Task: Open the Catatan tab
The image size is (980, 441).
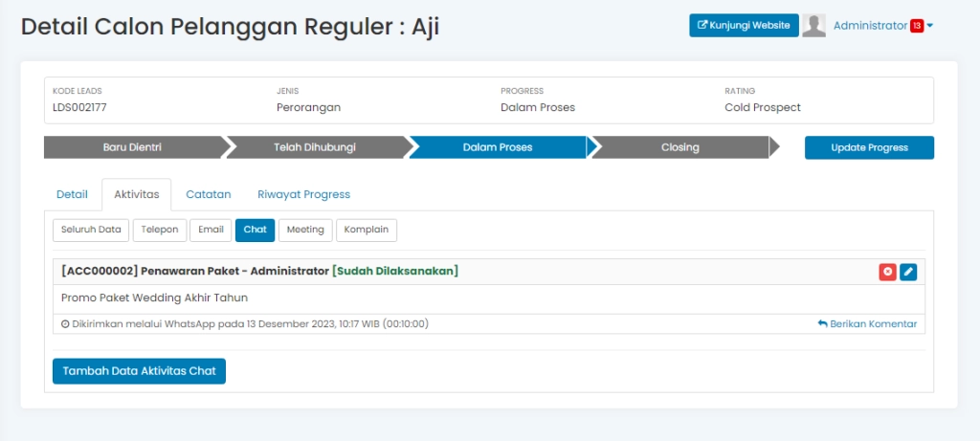Action: tap(208, 194)
